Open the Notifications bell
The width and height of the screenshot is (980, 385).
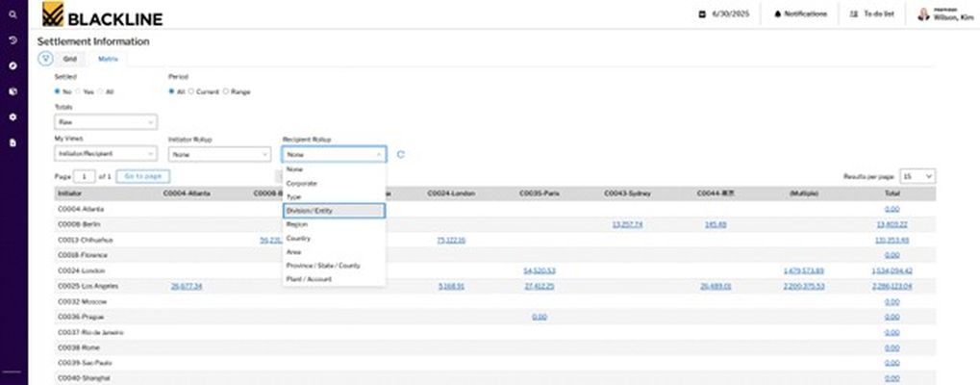click(800, 14)
